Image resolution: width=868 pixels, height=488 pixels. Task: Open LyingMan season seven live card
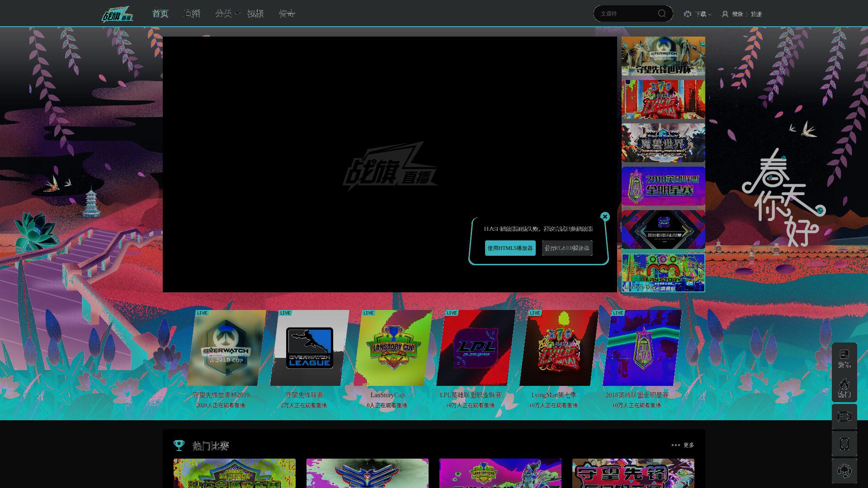pos(559,347)
